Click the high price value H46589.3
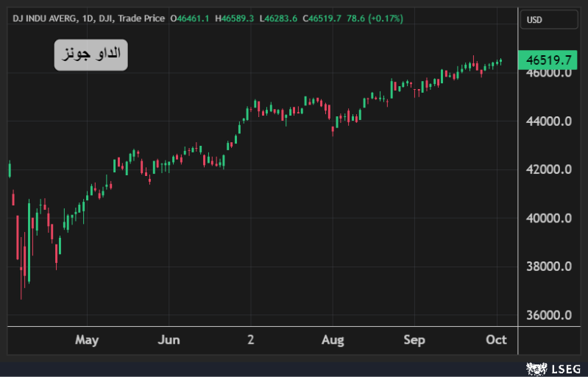This screenshot has width=588, height=377. click(234, 18)
